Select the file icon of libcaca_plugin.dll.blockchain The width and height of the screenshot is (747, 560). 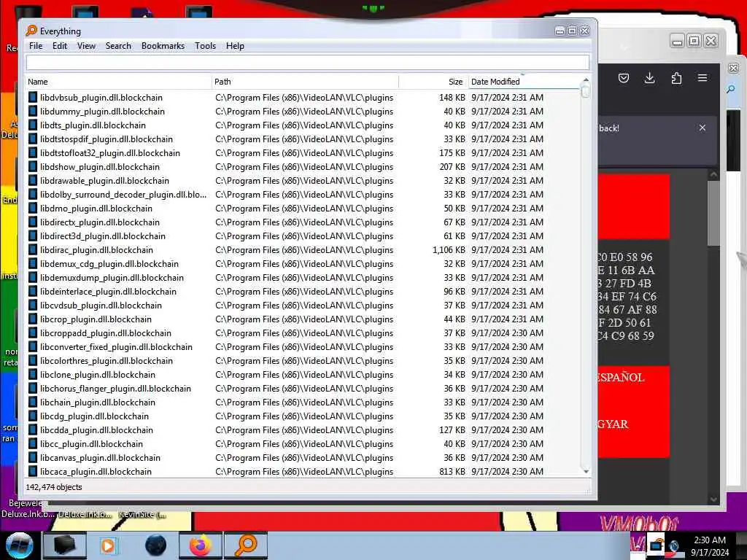click(x=32, y=472)
